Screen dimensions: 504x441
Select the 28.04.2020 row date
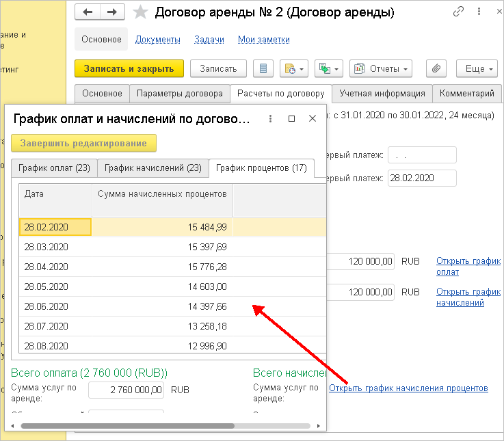(55, 267)
